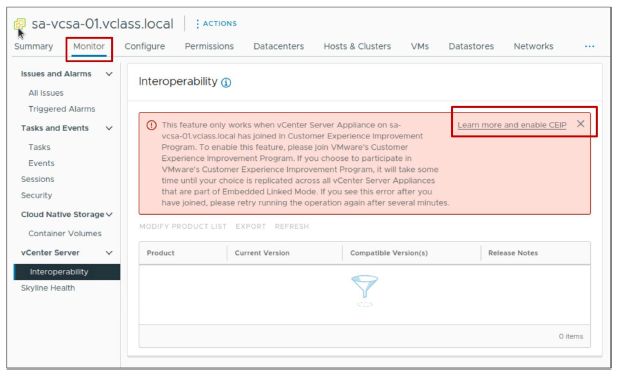
Task: Switch to Hosts & Clusters tab
Action: pos(357,46)
